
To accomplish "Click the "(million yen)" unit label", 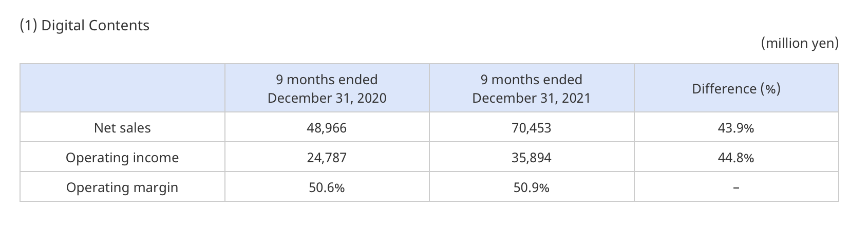I will click(800, 43).
